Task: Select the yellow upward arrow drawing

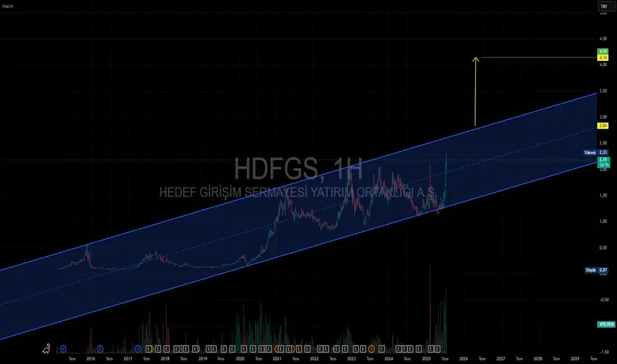Action: pos(475,91)
